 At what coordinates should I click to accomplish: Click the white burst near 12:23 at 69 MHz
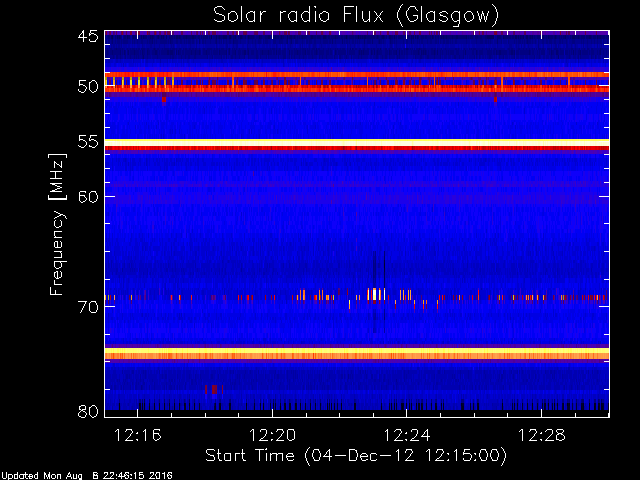click(375, 294)
